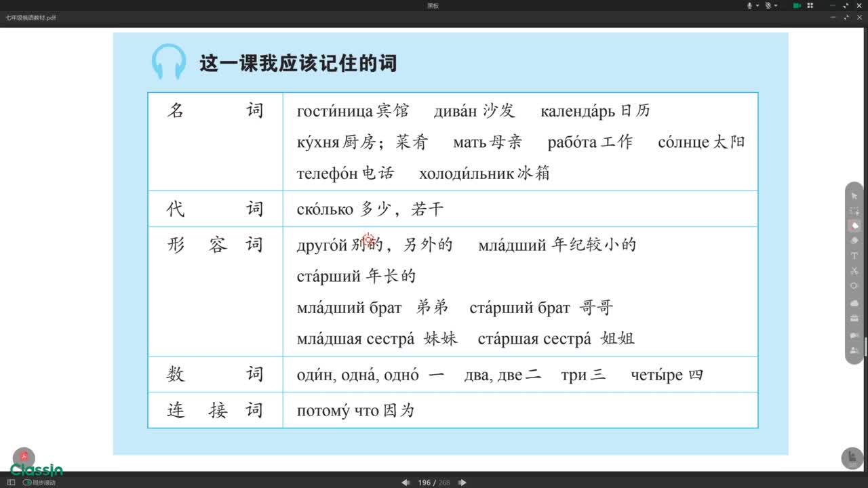
Task: Mute the microphone
Action: point(749,5)
